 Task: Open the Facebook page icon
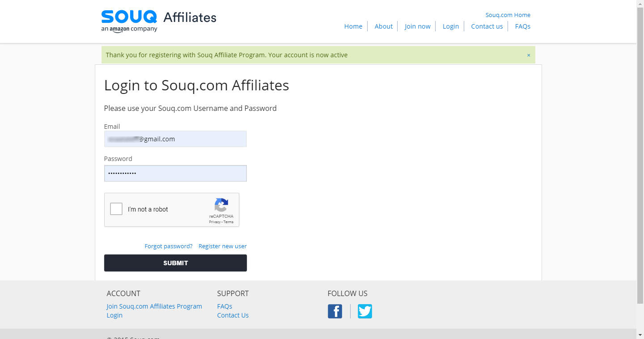(335, 311)
